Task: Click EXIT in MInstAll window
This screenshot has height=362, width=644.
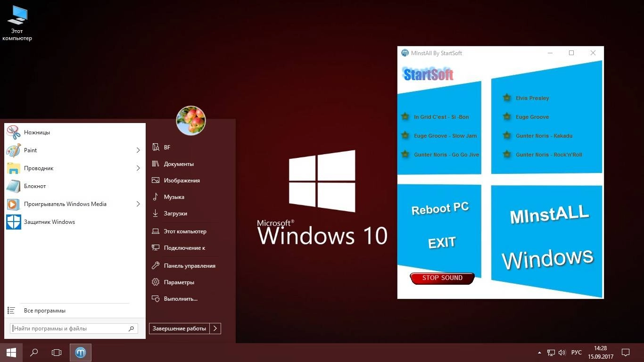Action: pyautogui.click(x=442, y=243)
